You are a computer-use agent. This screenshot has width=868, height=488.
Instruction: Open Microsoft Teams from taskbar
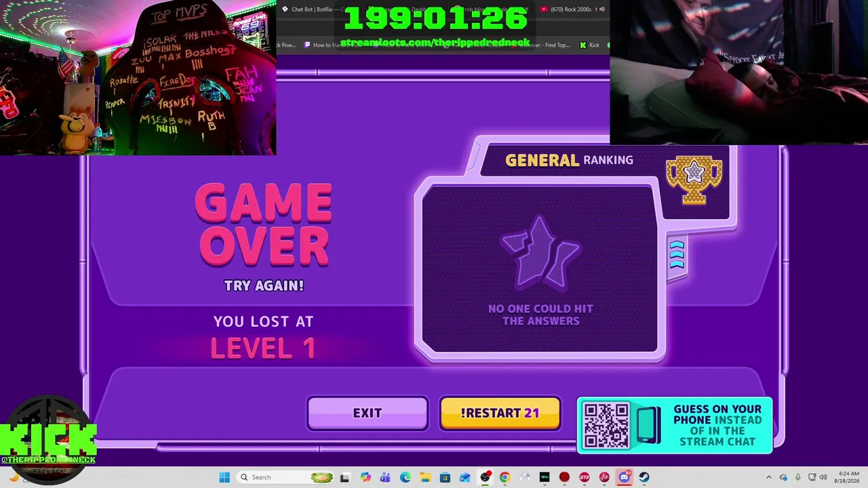tap(385, 477)
